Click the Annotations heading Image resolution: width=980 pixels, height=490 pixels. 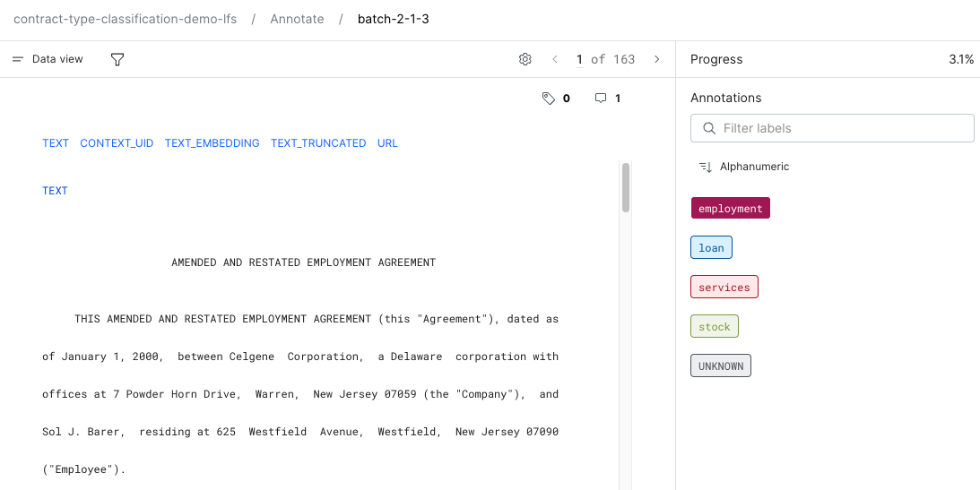pyautogui.click(x=725, y=98)
